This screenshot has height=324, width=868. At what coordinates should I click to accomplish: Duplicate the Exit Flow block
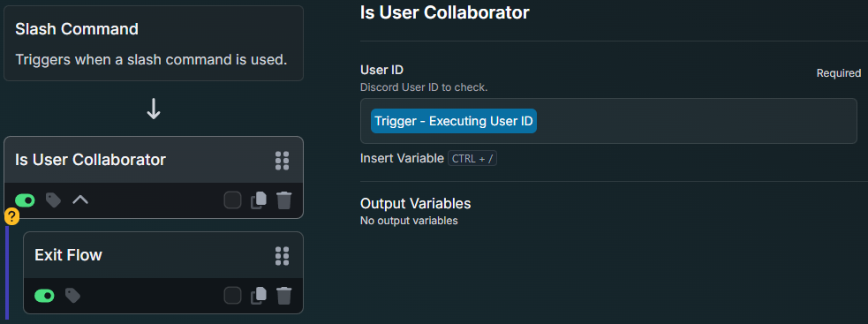point(259,295)
